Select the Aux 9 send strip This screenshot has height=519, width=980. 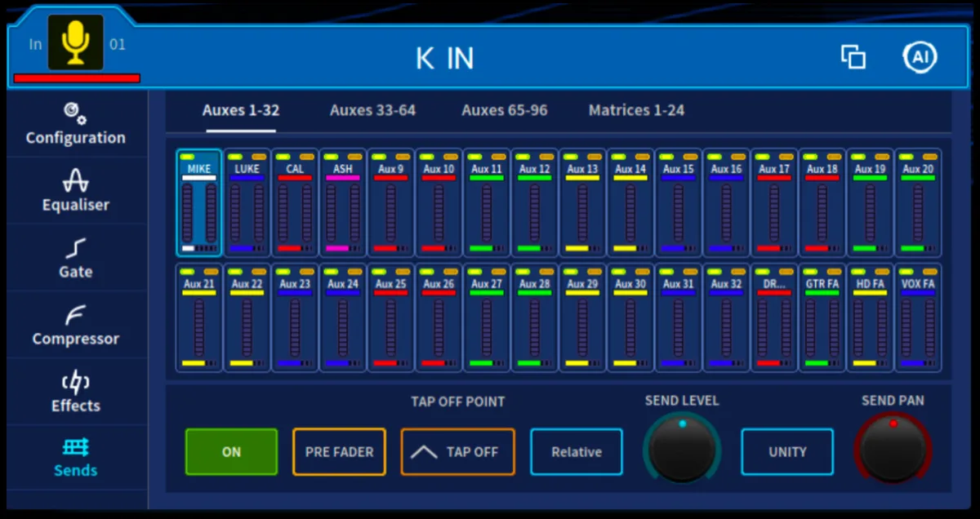(391, 203)
